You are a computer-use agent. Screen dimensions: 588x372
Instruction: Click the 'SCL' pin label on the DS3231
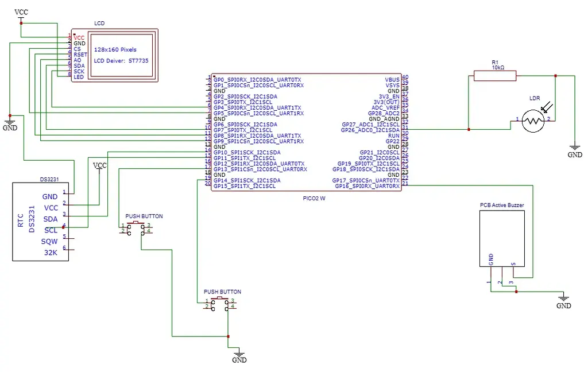tap(51, 230)
